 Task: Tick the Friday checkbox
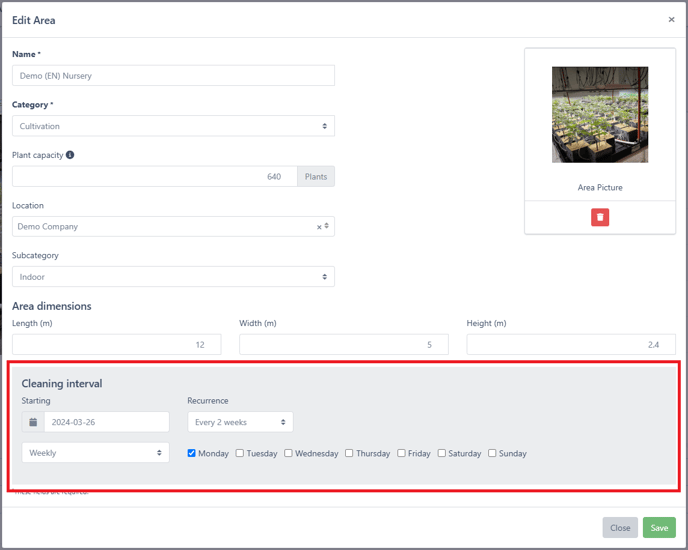pyautogui.click(x=401, y=453)
